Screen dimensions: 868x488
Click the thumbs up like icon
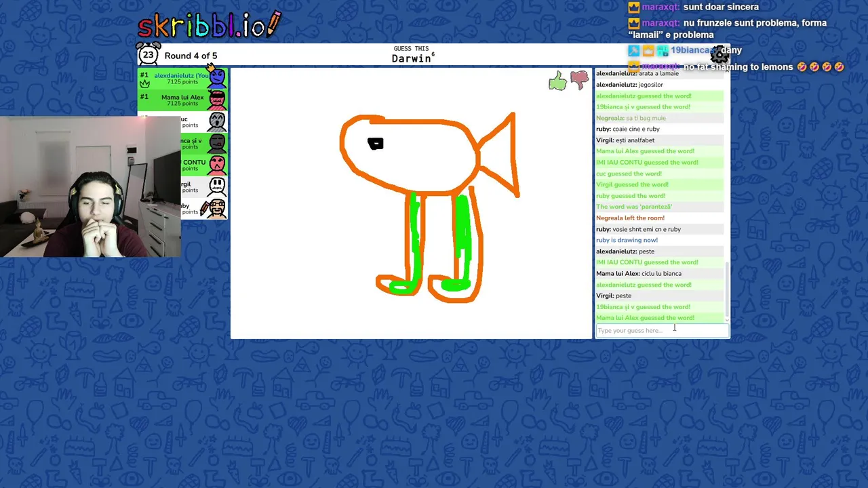tap(557, 81)
